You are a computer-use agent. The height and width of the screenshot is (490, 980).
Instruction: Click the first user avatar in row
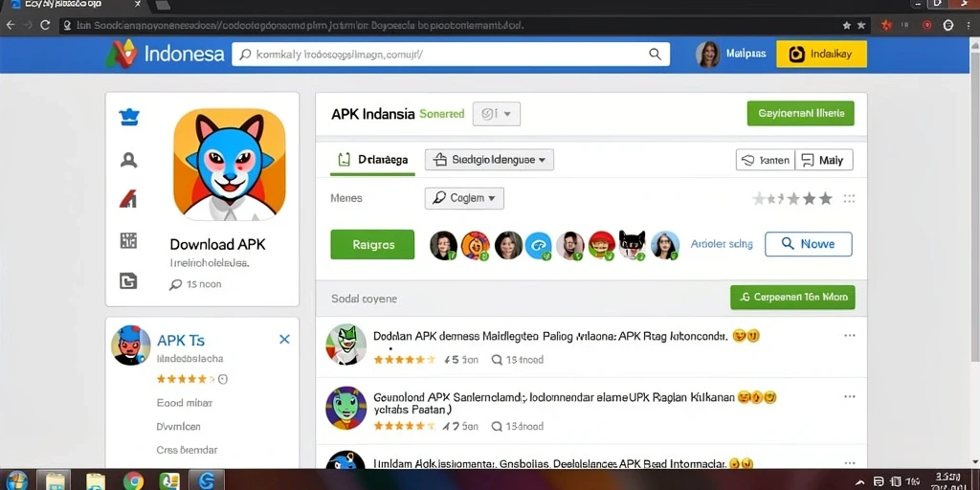[444, 245]
